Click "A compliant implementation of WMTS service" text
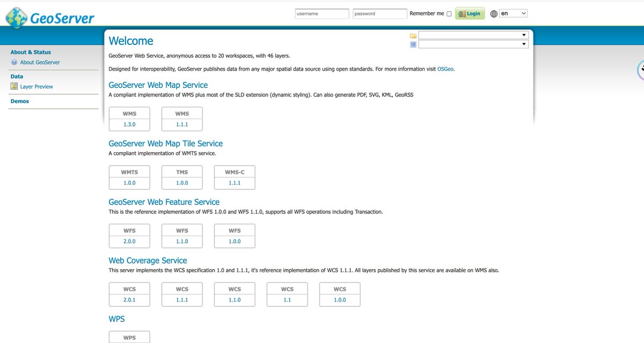 (x=163, y=153)
